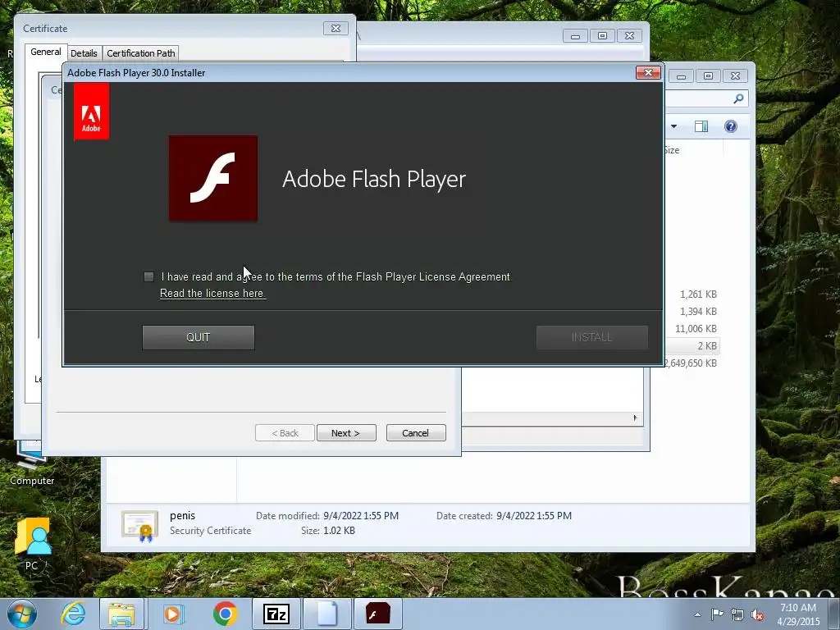Click the scrollbar right arrow in back window

click(x=636, y=418)
